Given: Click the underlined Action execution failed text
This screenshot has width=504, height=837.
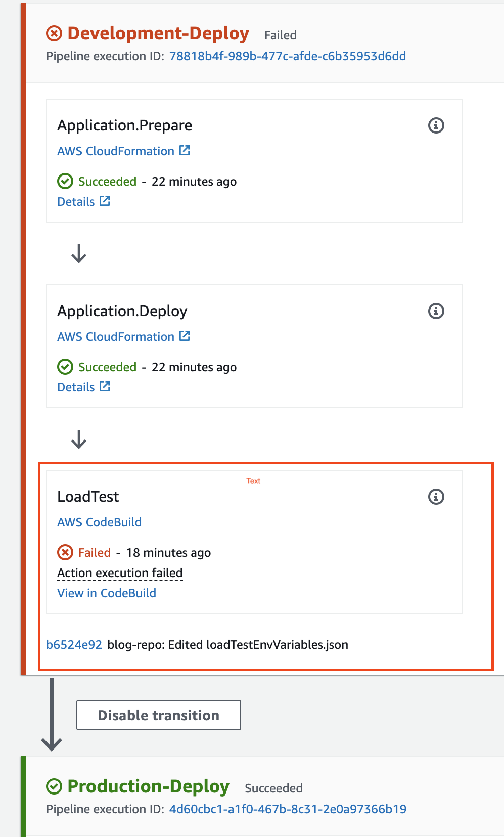Looking at the screenshot, I should pos(120,572).
